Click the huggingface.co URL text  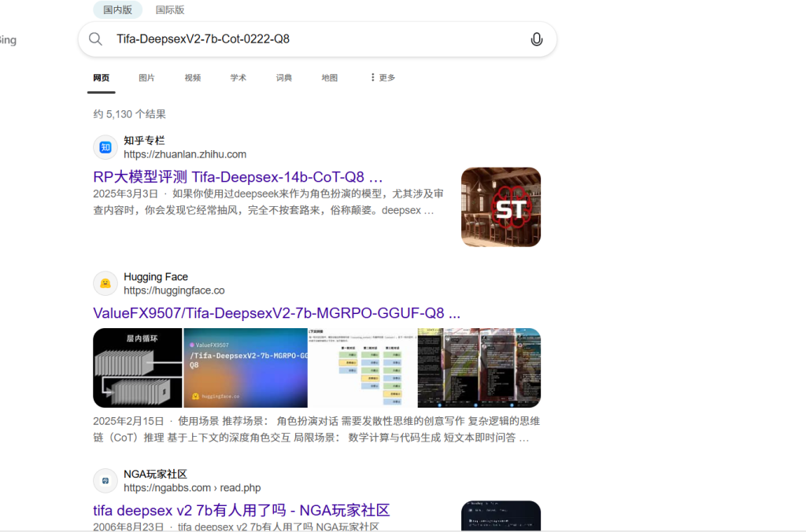(174, 290)
